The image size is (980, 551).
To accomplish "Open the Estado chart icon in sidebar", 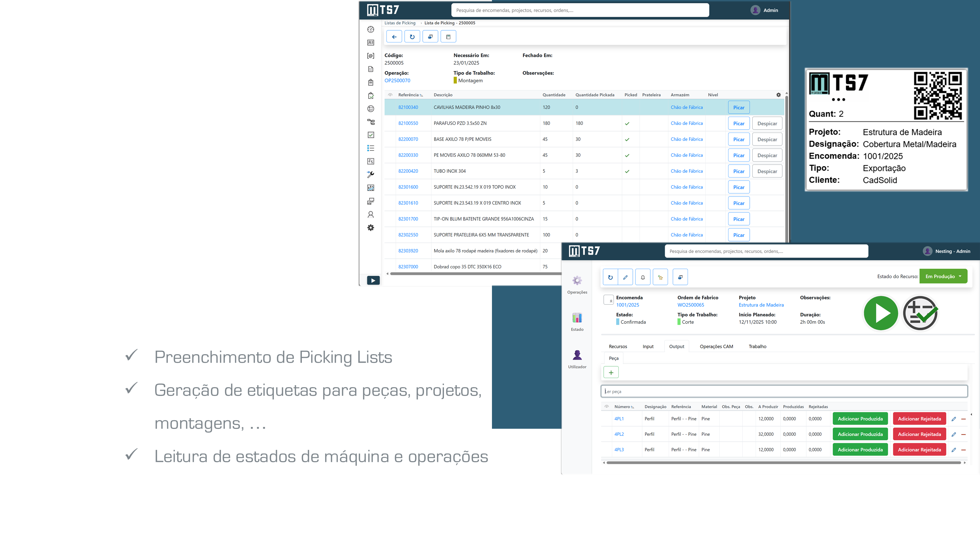I will pos(577,318).
